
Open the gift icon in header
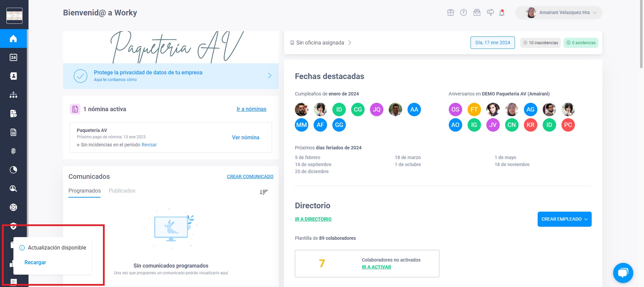[450, 13]
